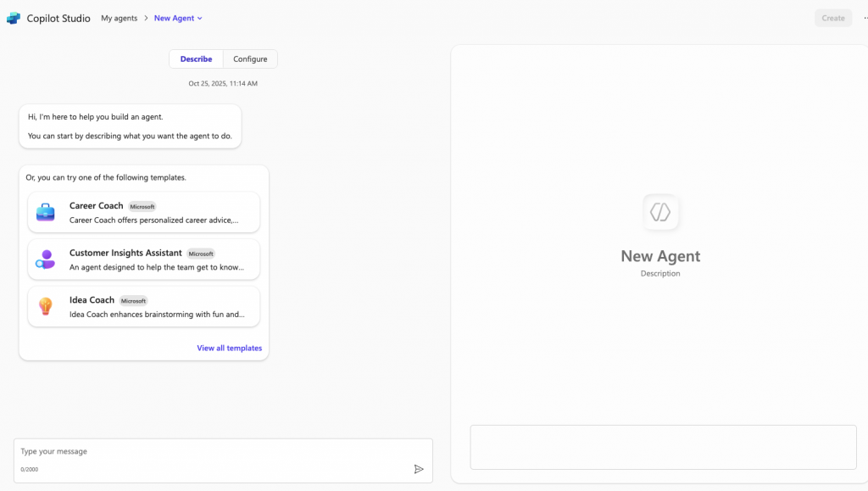Switch to the Configure tab
868x491 pixels.
pyautogui.click(x=250, y=59)
